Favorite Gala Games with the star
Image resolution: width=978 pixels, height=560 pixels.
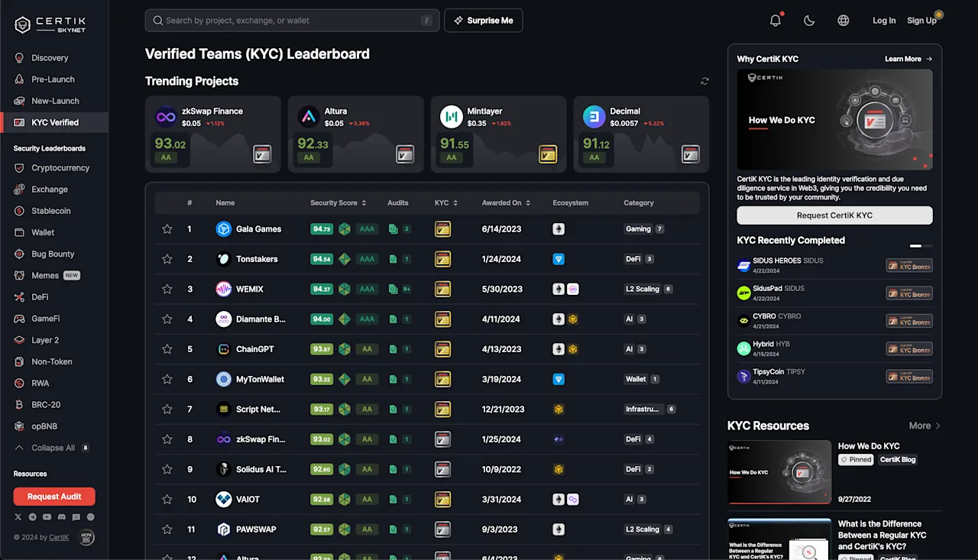tap(167, 229)
